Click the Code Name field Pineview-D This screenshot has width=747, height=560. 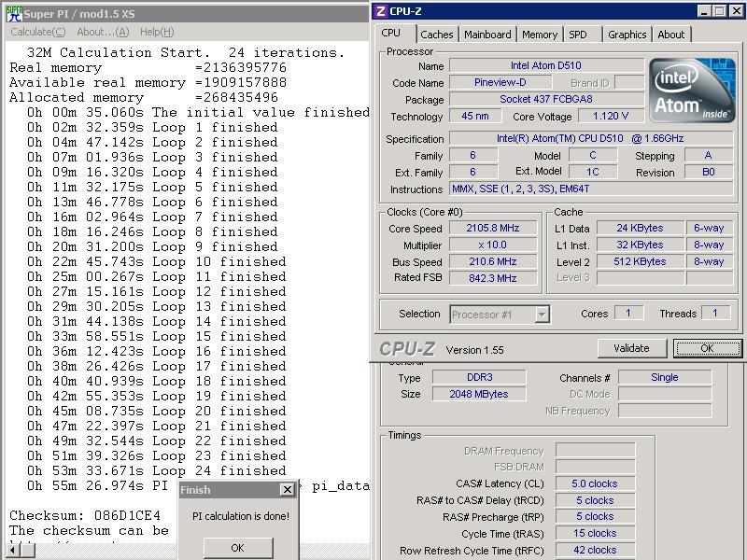(500, 82)
